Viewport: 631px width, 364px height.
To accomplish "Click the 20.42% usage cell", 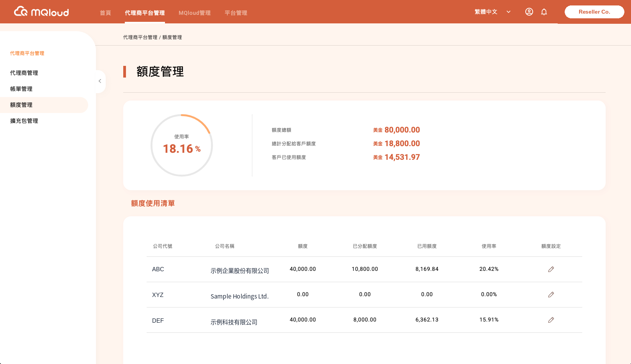I will click(489, 269).
